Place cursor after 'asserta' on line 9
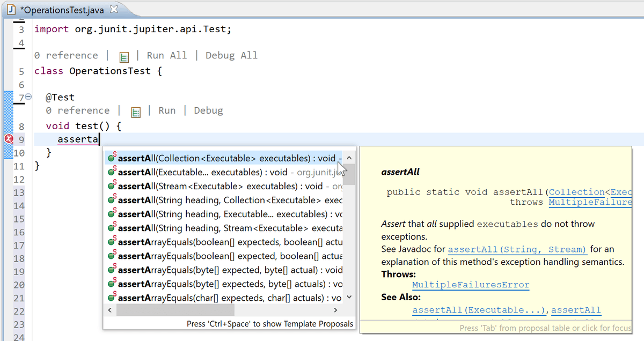Screen dimensions: 644x341 click(x=99, y=139)
